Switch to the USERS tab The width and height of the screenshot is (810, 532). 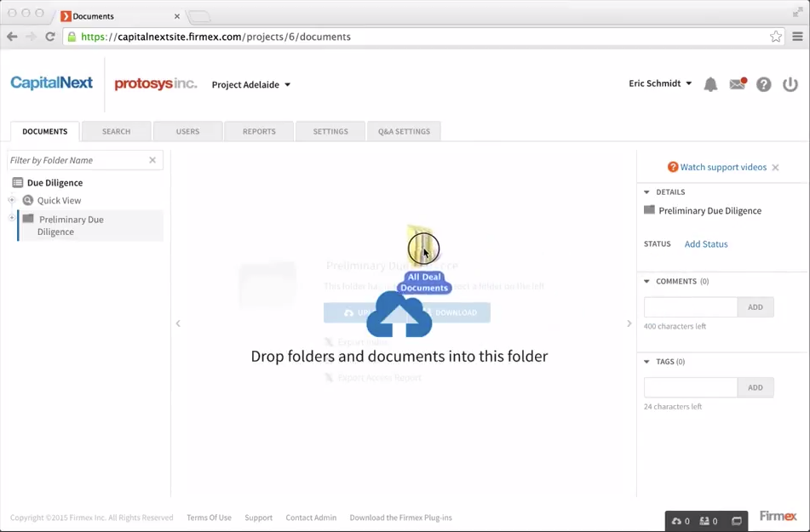pyautogui.click(x=187, y=131)
